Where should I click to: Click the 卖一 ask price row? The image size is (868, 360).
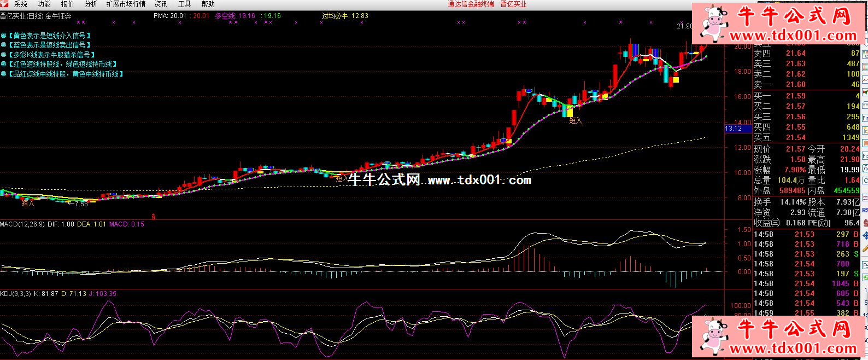click(x=806, y=84)
